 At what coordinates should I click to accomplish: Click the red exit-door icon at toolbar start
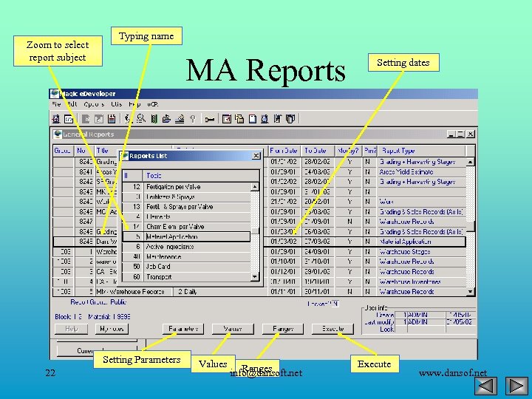[56, 119]
